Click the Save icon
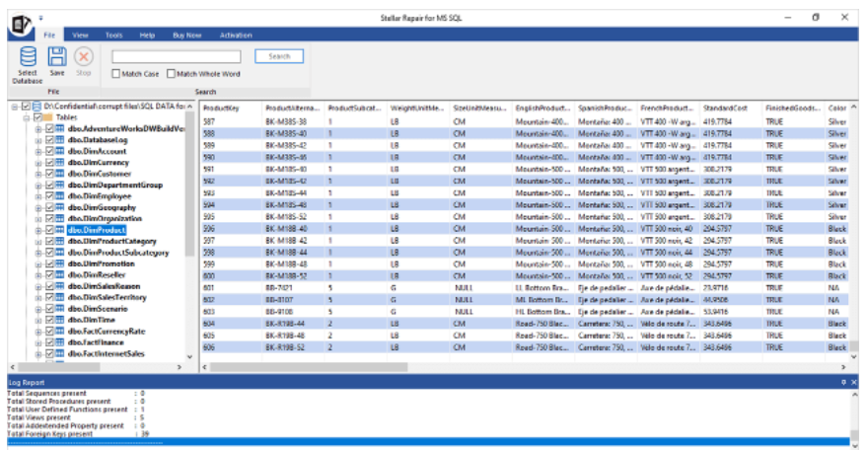The height and width of the screenshot is (450, 868). click(57, 56)
